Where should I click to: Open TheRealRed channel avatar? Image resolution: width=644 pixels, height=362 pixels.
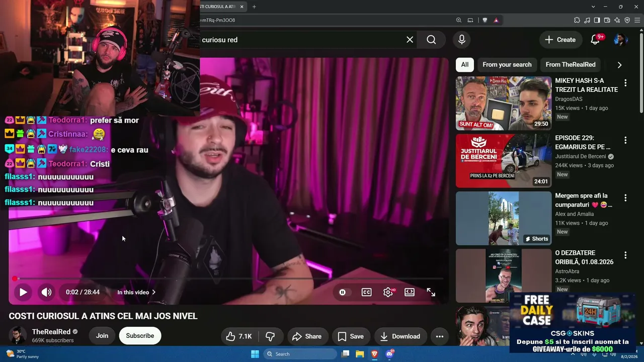point(18,336)
